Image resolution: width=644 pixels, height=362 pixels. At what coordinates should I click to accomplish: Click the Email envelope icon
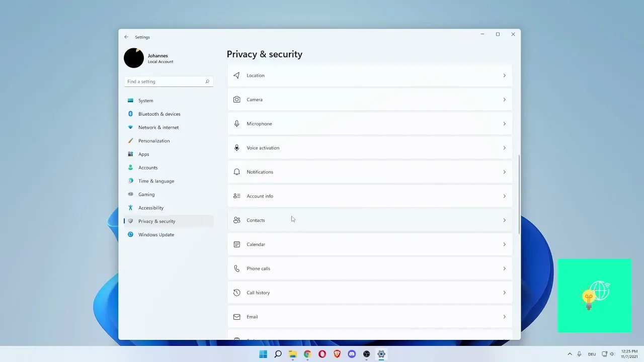pos(236,317)
